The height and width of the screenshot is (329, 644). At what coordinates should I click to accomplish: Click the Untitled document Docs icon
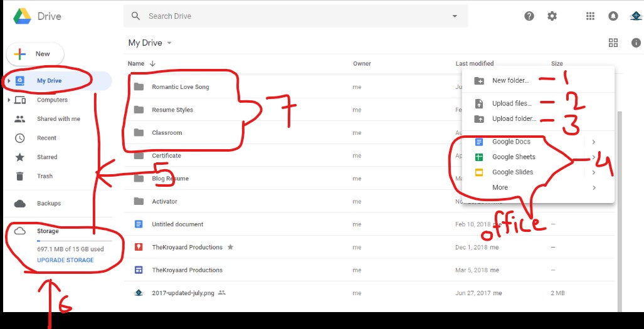coord(139,224)
